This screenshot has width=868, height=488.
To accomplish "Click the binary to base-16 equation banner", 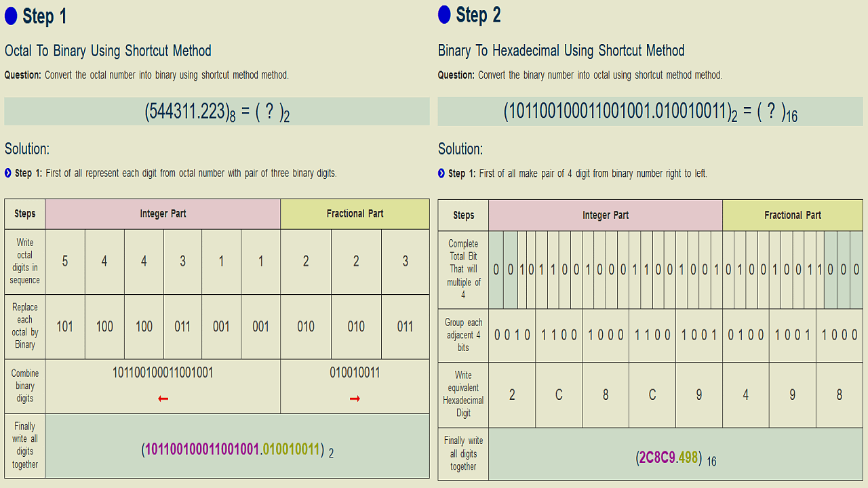I will 650,111.
